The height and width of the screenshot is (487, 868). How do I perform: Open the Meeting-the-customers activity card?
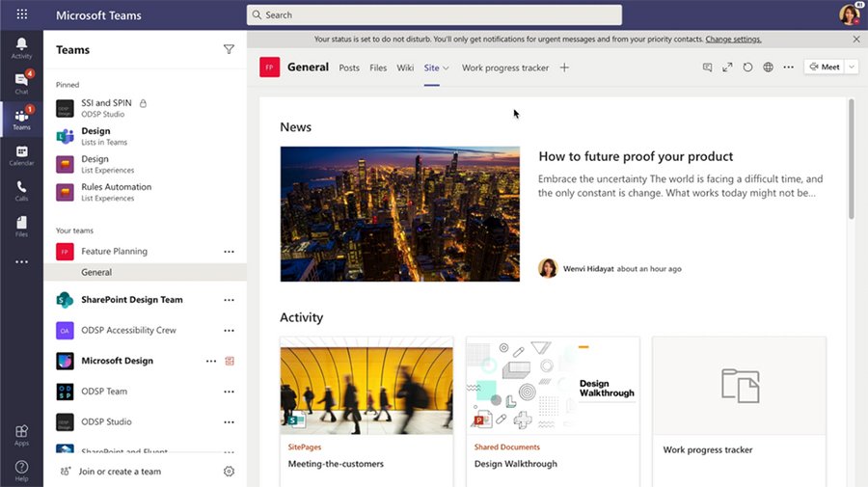pos(366,413)
